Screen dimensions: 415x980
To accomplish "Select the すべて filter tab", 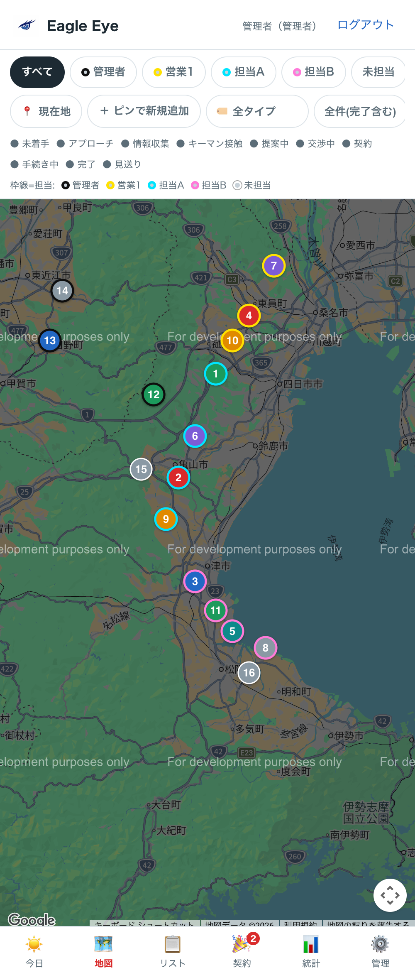I will (37, 72).
